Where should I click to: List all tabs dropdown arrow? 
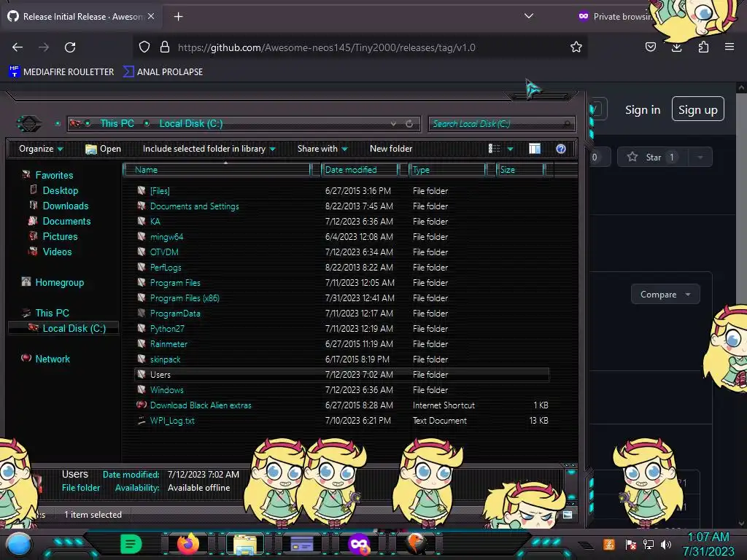tap(528, 16)
